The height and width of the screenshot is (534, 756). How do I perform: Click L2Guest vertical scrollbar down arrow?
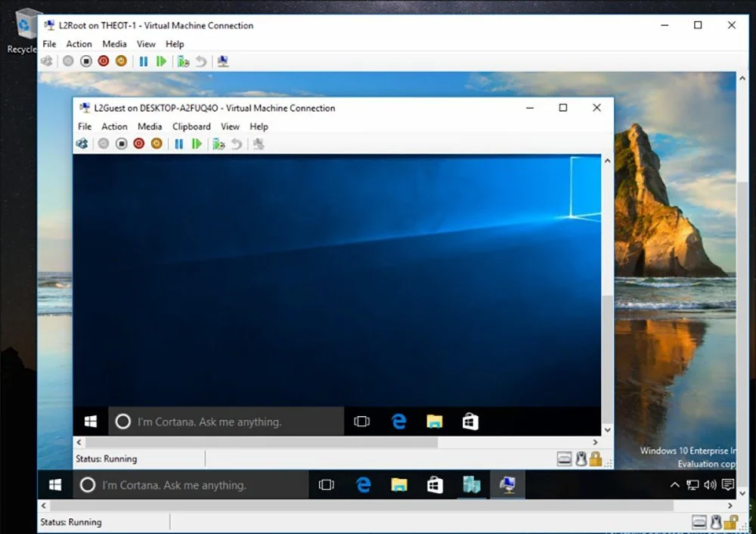(608, 430)
